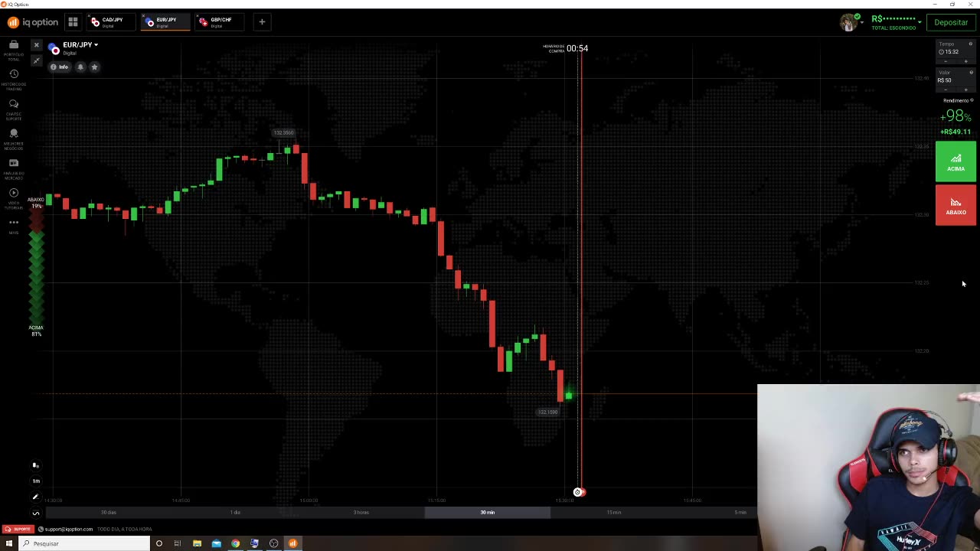
Task: Show help for the Valor field
Action: pos(971,73)
